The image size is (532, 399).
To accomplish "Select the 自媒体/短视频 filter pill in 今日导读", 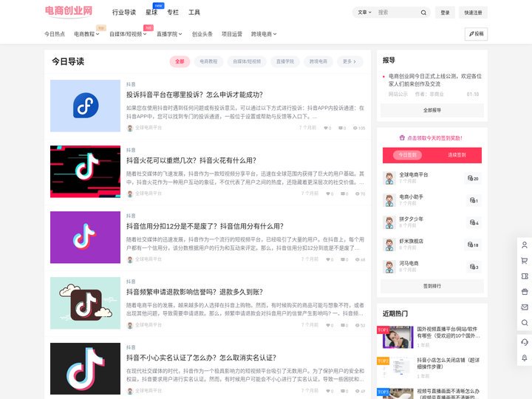I will [x=247, y=61].
